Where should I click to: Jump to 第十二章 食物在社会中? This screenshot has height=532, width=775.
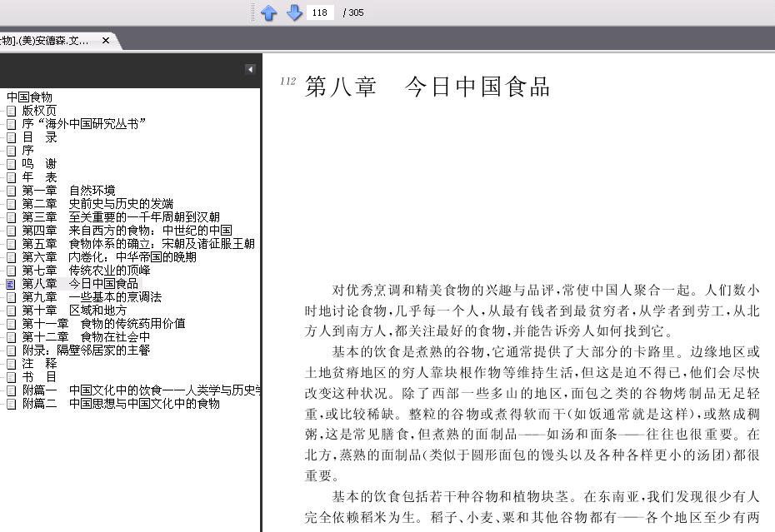click(86, 337)
